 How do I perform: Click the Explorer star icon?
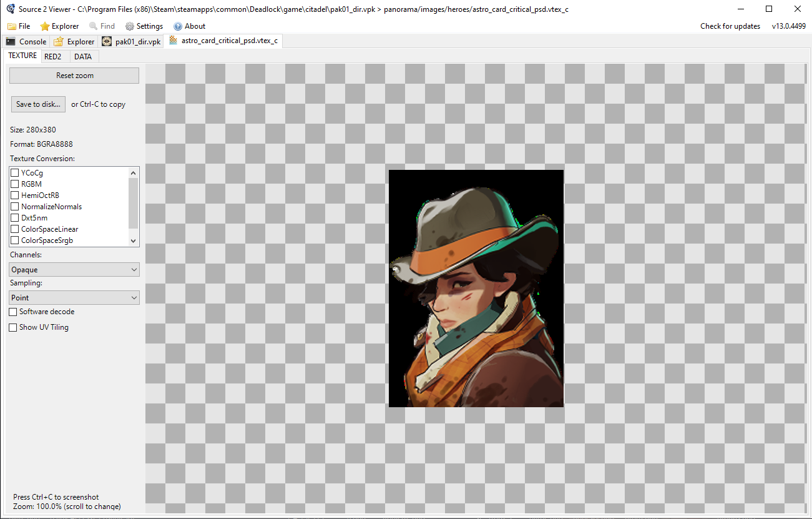coord(45,26)
